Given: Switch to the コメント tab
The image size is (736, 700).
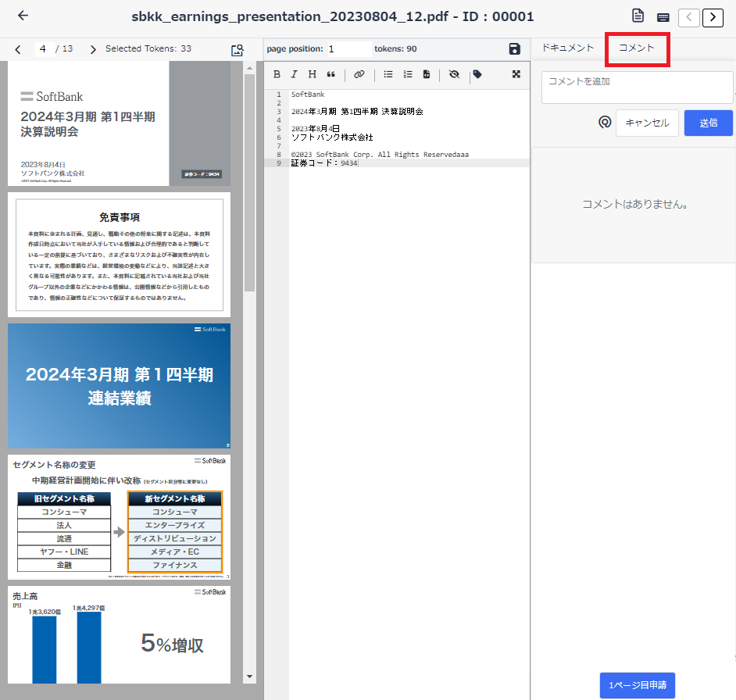Looking at the screenshot, I should pos(637,48).
